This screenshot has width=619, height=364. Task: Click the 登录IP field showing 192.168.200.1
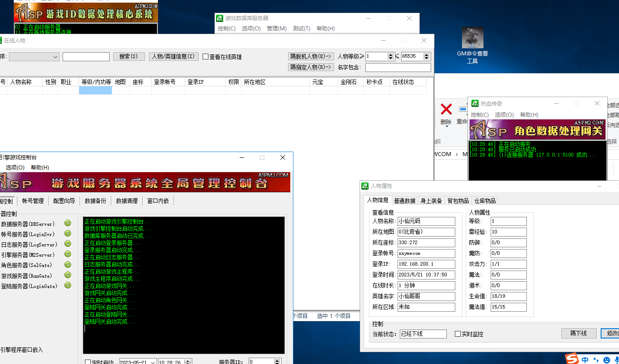pos(426,264)
